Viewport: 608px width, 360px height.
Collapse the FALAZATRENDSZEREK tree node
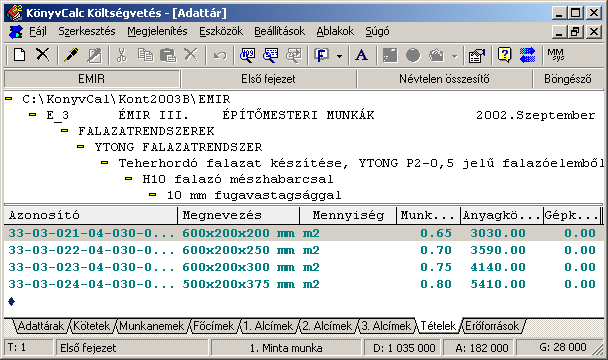pyautogui.click(x=64, y=131)
